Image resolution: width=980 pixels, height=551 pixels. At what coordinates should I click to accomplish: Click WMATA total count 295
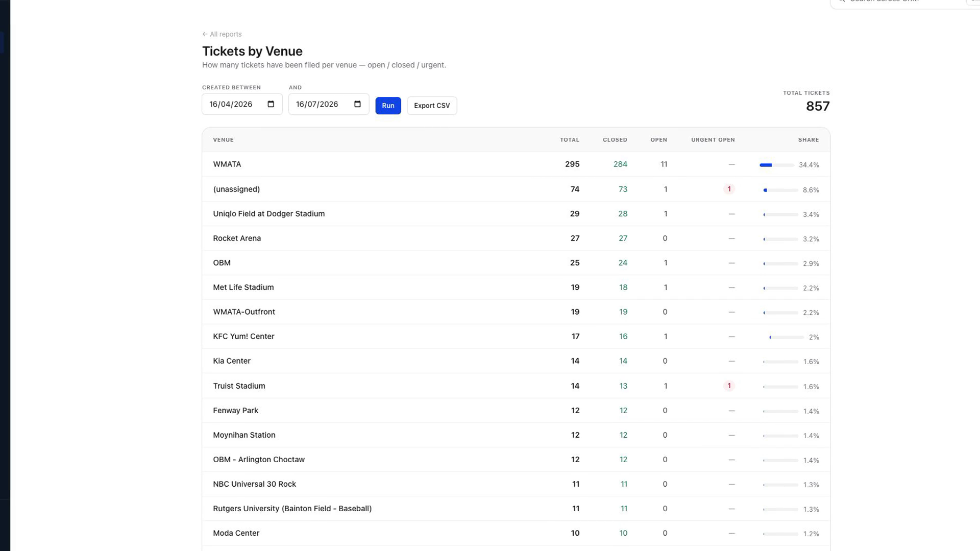[572, 164]
